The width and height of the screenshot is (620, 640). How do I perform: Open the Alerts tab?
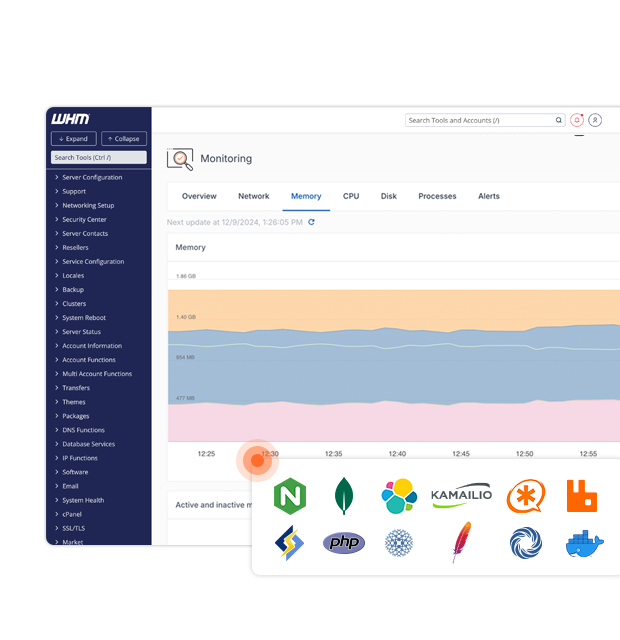489,196
